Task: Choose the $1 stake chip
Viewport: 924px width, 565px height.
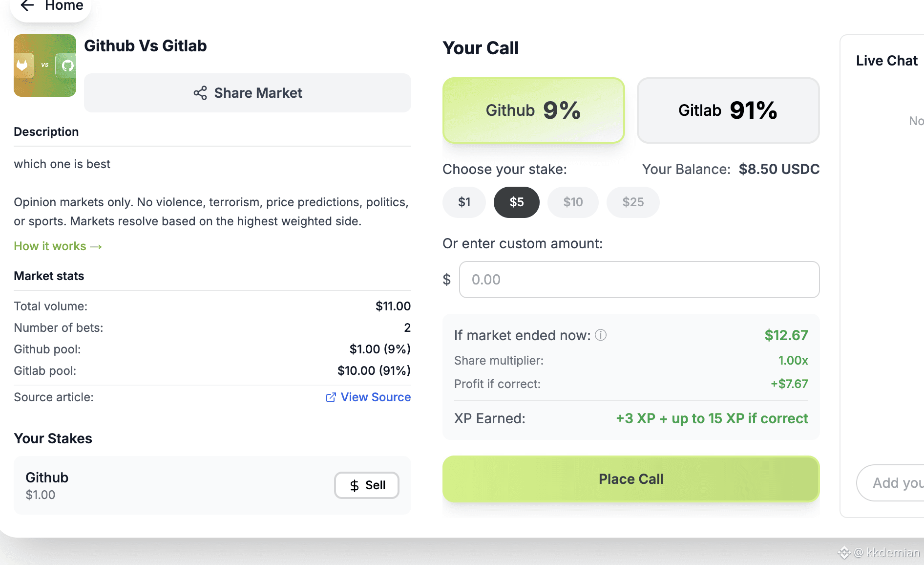Action: point(464,202)
